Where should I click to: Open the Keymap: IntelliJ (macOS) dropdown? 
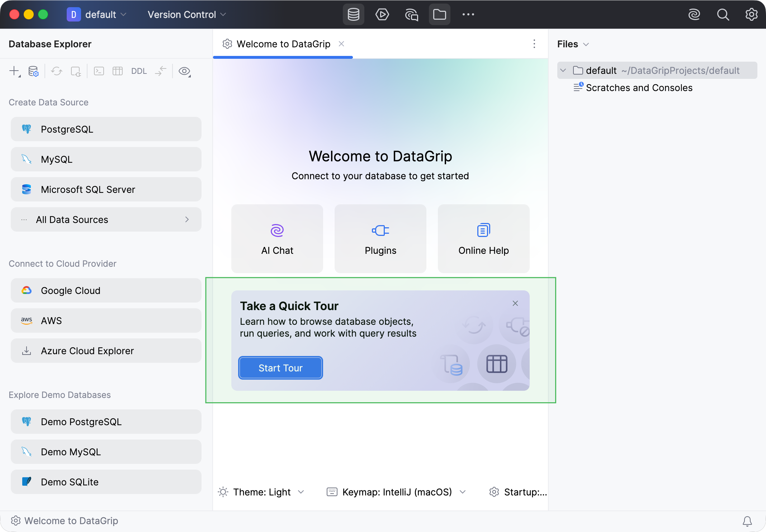(396, 492)
